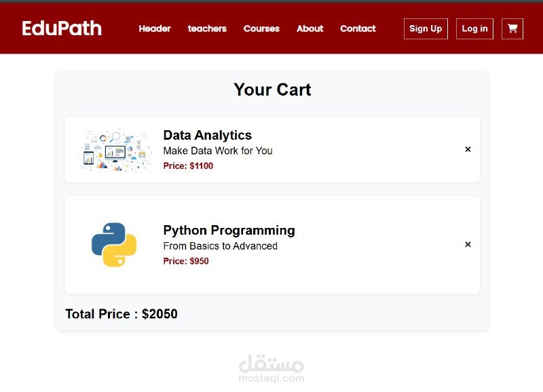Click the Data Analytics course illustration

tap(115, 150)
